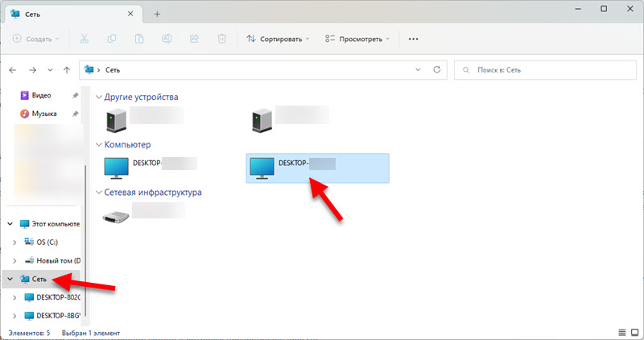Click the Refresh button beside address bar
The image size is (644, 340).
[437, 70]
